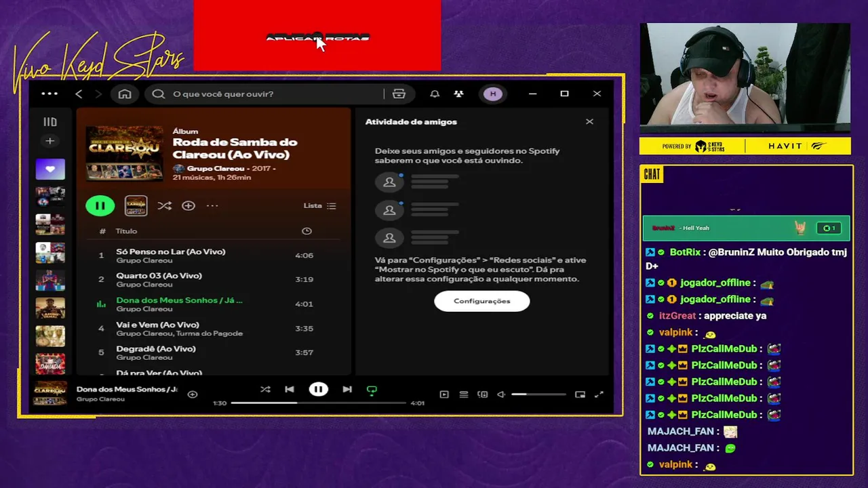This screenshot has width=868, height=488.
Task: Open the Browse icon in the search bar
Action: (399, 94)
